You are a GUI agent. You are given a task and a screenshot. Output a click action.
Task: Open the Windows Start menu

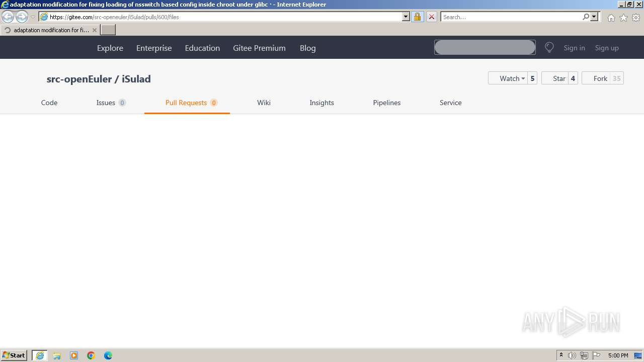(x=14, y=355)
